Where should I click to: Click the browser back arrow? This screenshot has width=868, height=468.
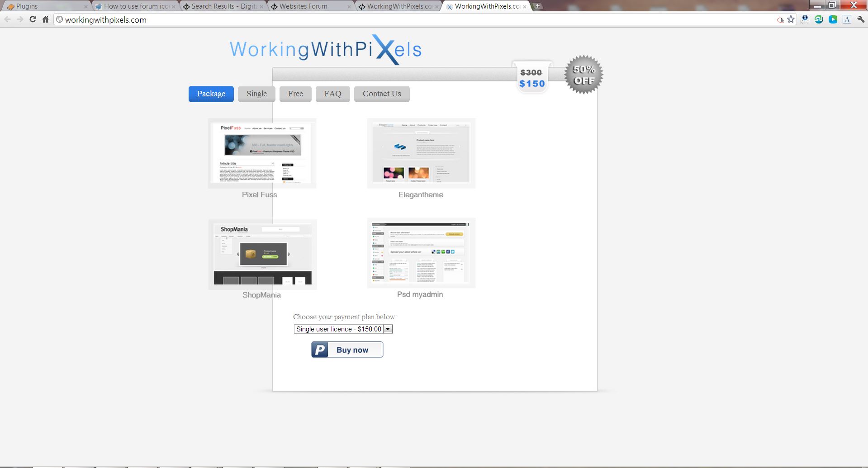7,19
